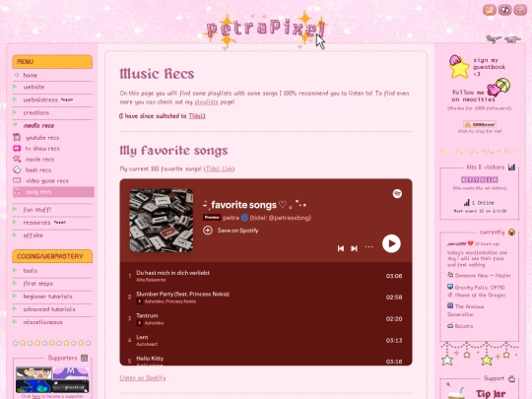This screenshot has width=532, height=399.
Task: Click the cassette tapes playlist cover
Action: (x=162, y=221)
